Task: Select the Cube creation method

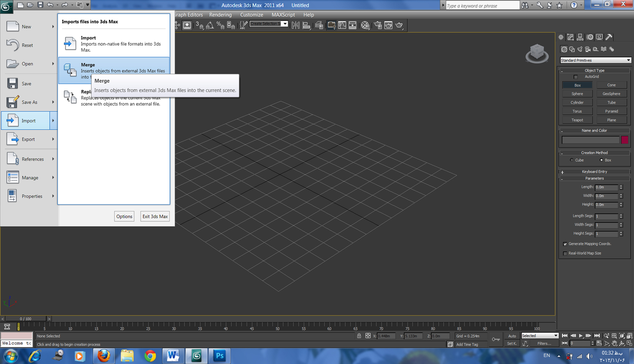Action: [x=572, y=160]
